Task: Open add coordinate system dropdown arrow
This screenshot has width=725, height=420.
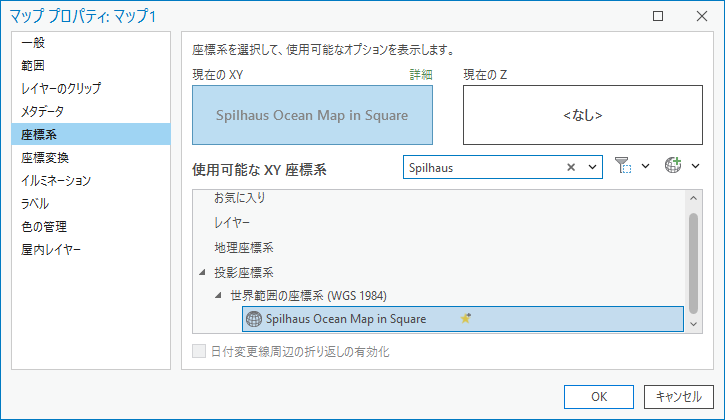Action: pyautogui.click(x=695, y=166)
